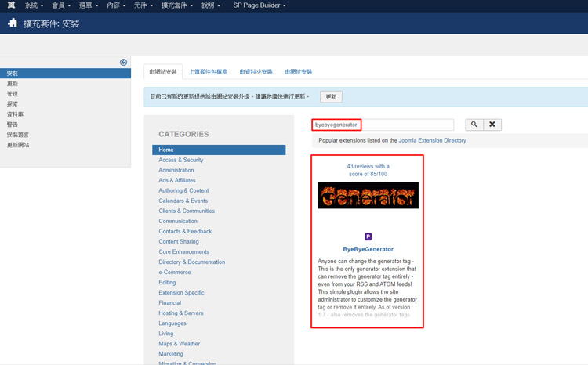Select the Contacts & Feedback category
588x365 pixels.
pyautogui.click(x=185, y=231)
